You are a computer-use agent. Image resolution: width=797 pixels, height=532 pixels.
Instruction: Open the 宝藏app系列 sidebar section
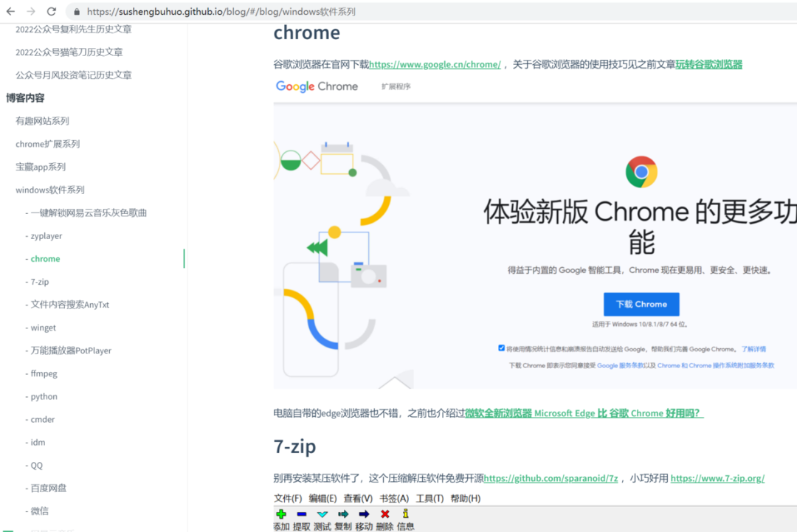point(41,167)
